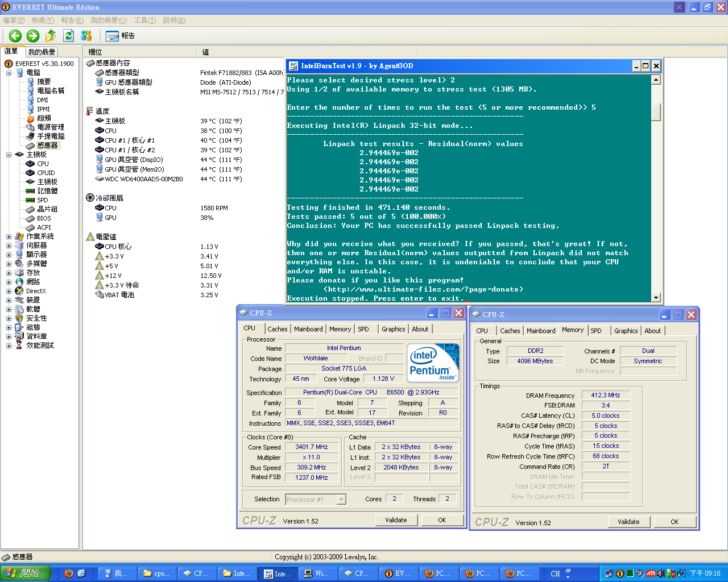Expand the 效能測試 tree branch
The height and width of the screenshot is (582, 728).
(9, 346)
